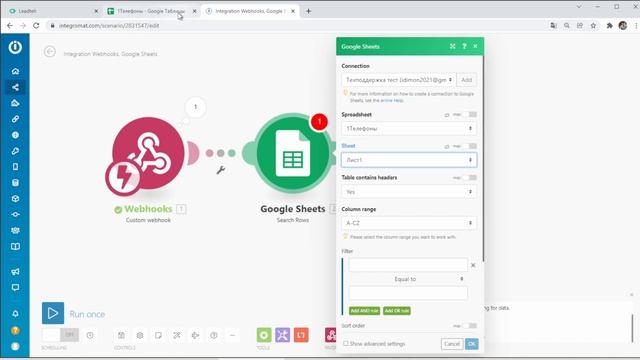This screenshot has width=640, height=360.
Task: Remove the filter rule with X
Action: 473,265
